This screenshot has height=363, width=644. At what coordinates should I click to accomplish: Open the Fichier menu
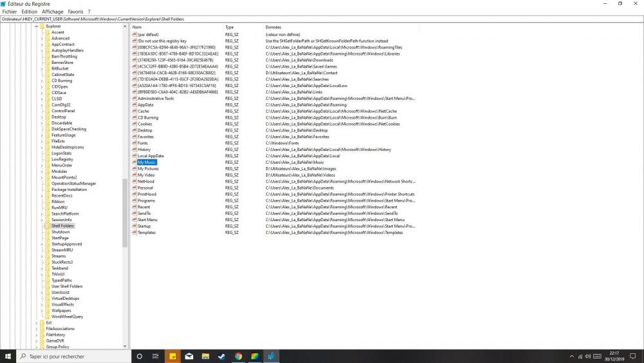click(x=10, y=12)
